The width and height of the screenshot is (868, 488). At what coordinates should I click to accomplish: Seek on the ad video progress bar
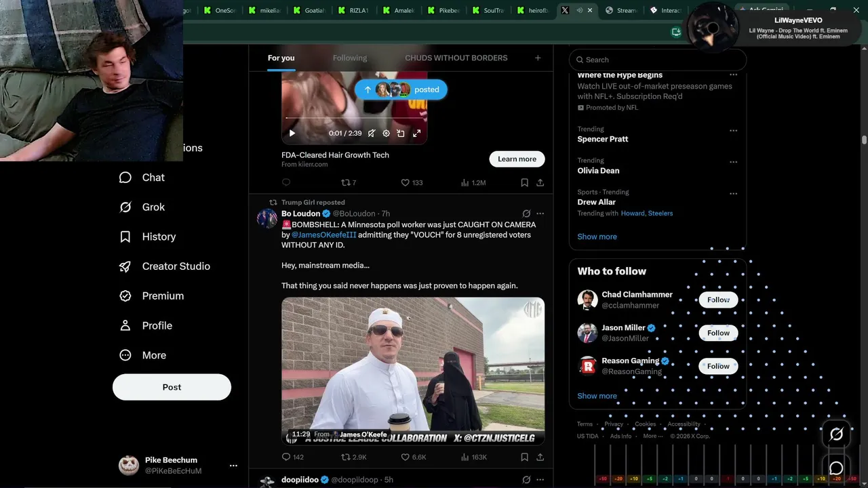(x=354, y=119)
